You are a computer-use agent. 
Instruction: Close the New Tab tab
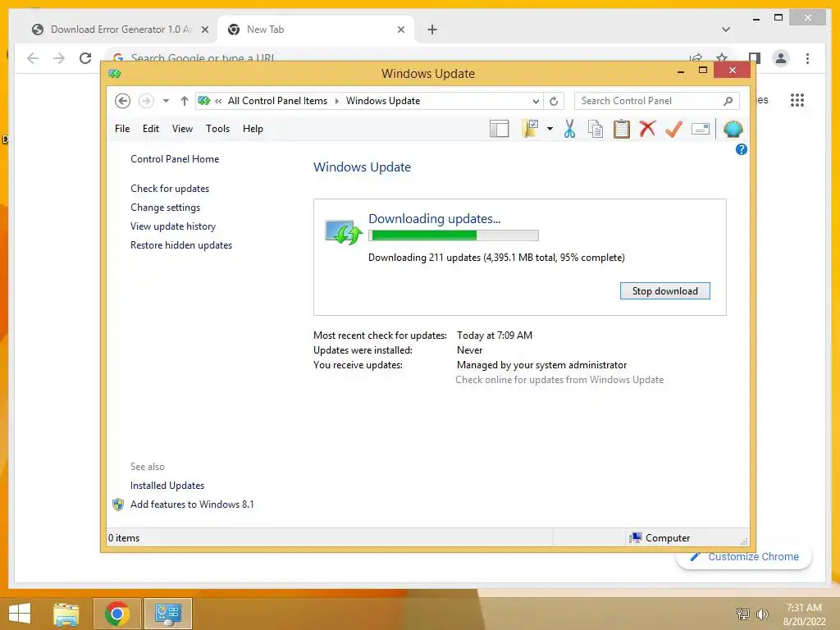tap(400, 30)
